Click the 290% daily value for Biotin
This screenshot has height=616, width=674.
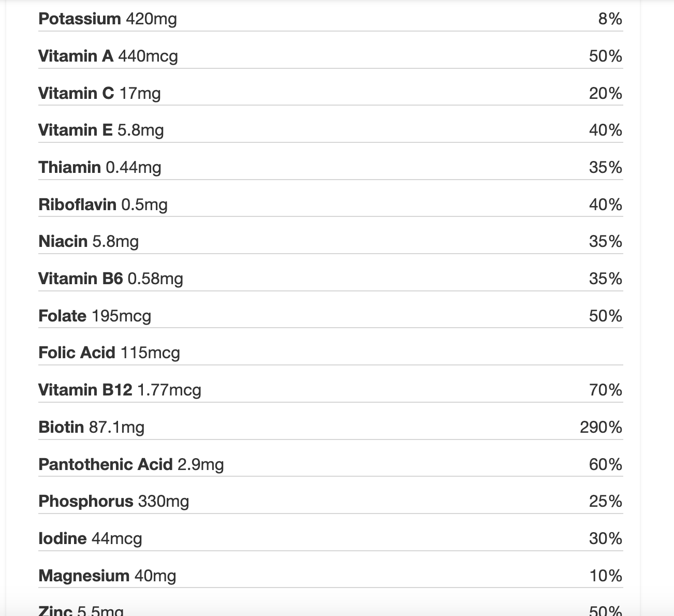(600, 427)
